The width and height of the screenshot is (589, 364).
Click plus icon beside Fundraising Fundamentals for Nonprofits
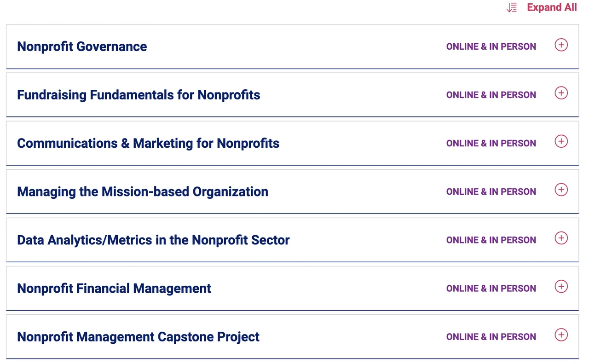pyautogui.click(x=561, y=93)
